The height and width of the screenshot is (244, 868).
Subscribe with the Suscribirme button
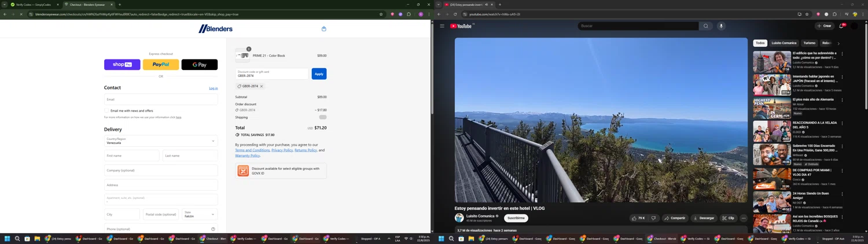point(516,218)
